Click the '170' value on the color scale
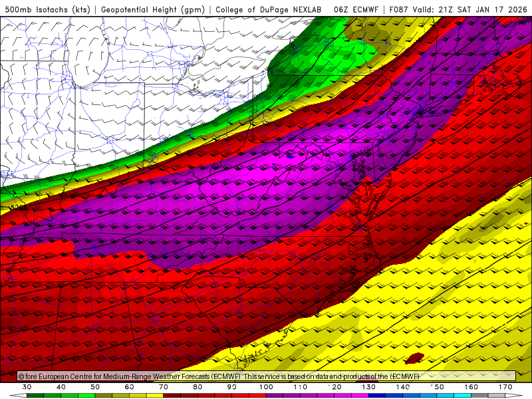The width and height of the screenshot is (532, 399). [505, 387]
